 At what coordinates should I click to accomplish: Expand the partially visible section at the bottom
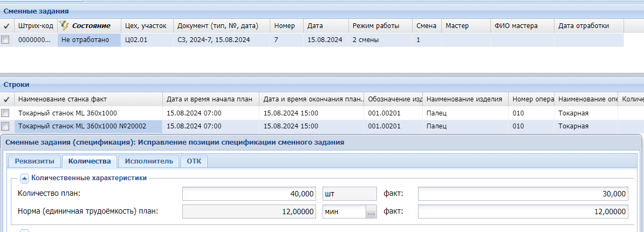pos(25,230)
